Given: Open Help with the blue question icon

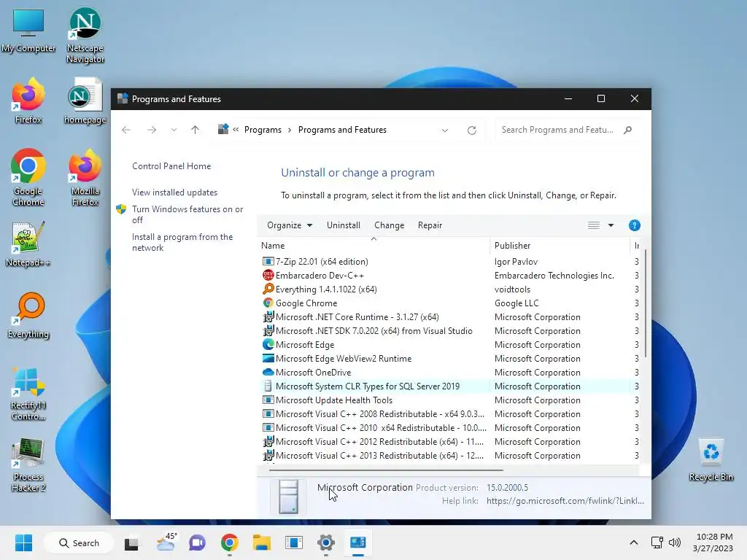Looking at the screenshot, I should click(634, 225).
